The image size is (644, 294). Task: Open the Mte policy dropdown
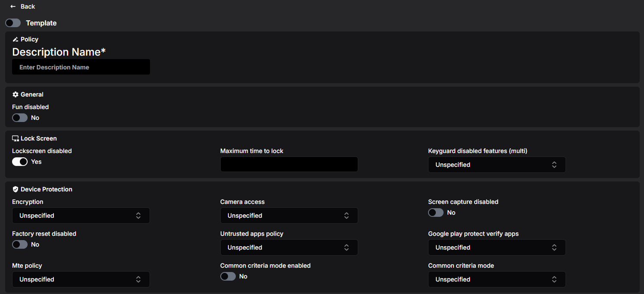pyautogui.click(x=81, y=279)
